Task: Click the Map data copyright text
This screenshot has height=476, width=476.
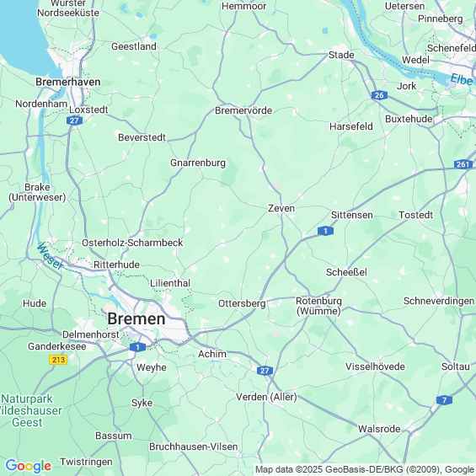Action: 365,469
